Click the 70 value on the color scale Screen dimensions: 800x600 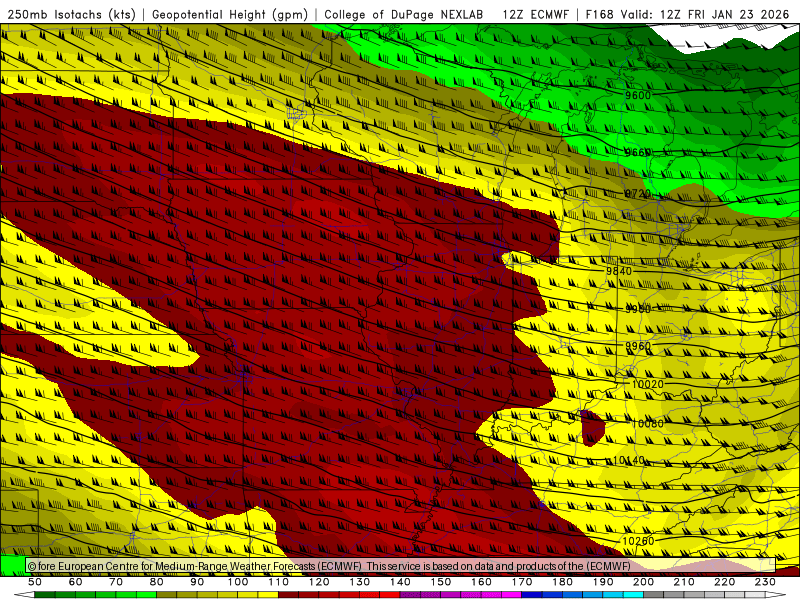pyautogui.click(x=116, y=582)
